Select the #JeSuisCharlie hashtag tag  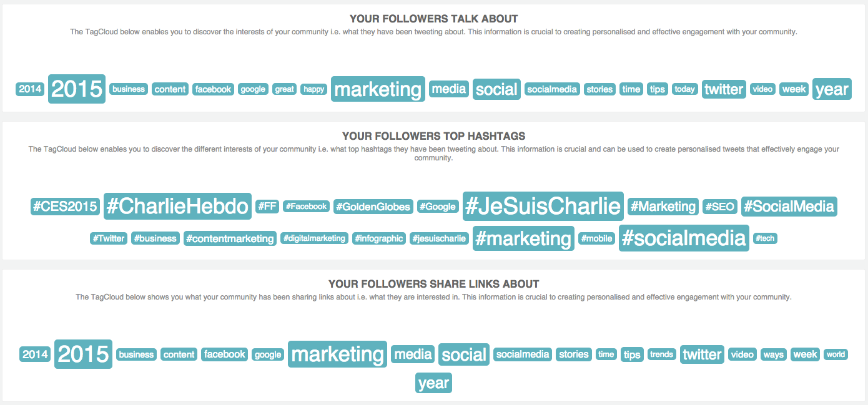click(543, 206)
